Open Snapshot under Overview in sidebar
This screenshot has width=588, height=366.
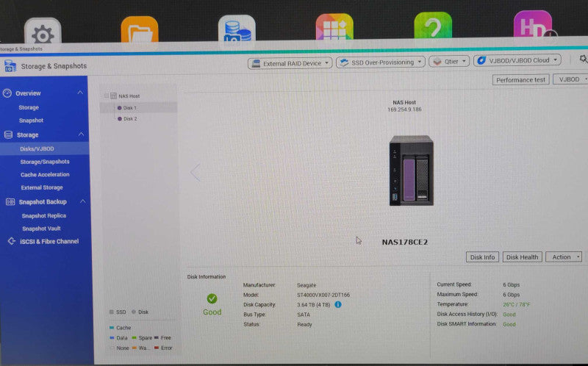point(31,121)
